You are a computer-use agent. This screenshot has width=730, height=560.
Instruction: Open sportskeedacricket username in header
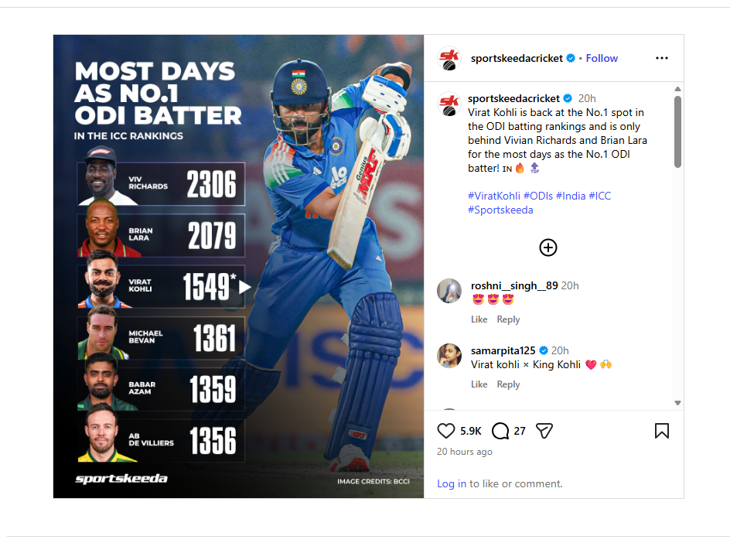point(517,58)
